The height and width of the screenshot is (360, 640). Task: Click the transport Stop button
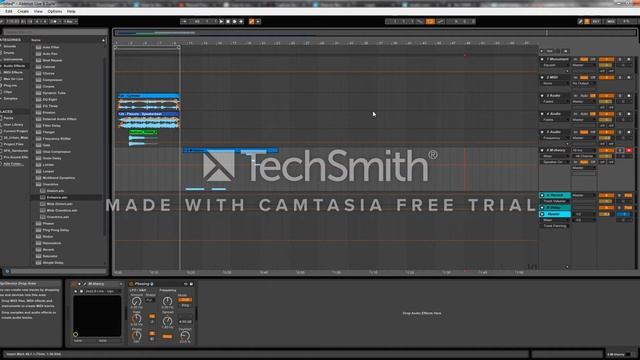[228, 21]
